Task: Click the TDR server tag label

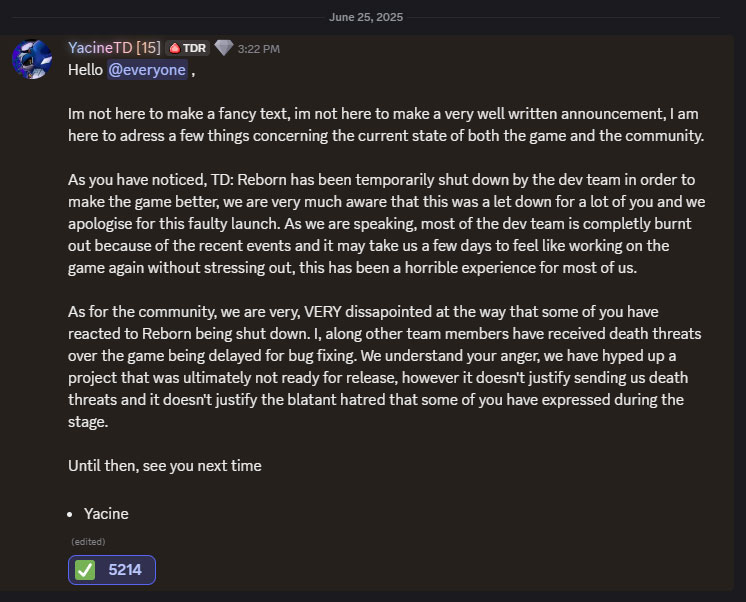Action: click(x=194, y=48)
